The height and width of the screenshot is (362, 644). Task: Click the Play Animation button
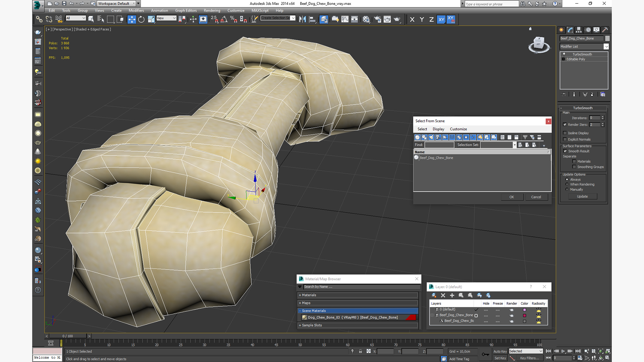[563, 351]
